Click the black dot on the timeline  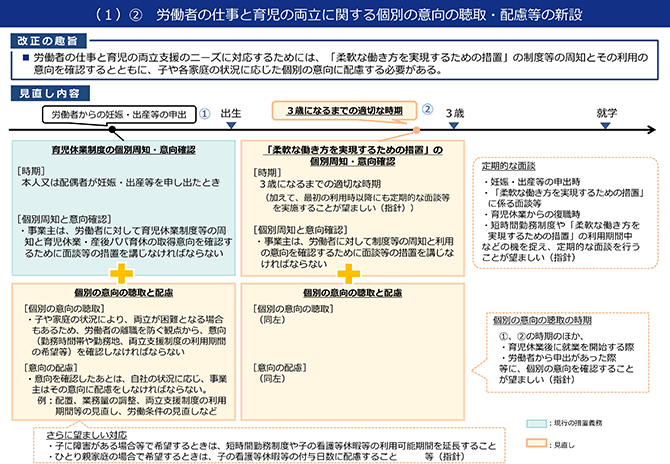click(x=112, y=129)
